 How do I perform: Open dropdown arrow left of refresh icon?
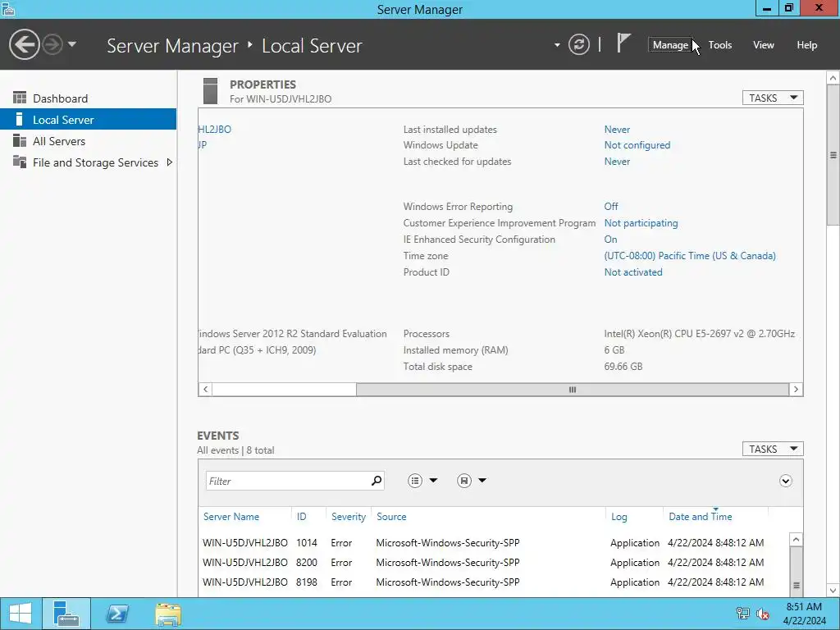coord(557,45)
